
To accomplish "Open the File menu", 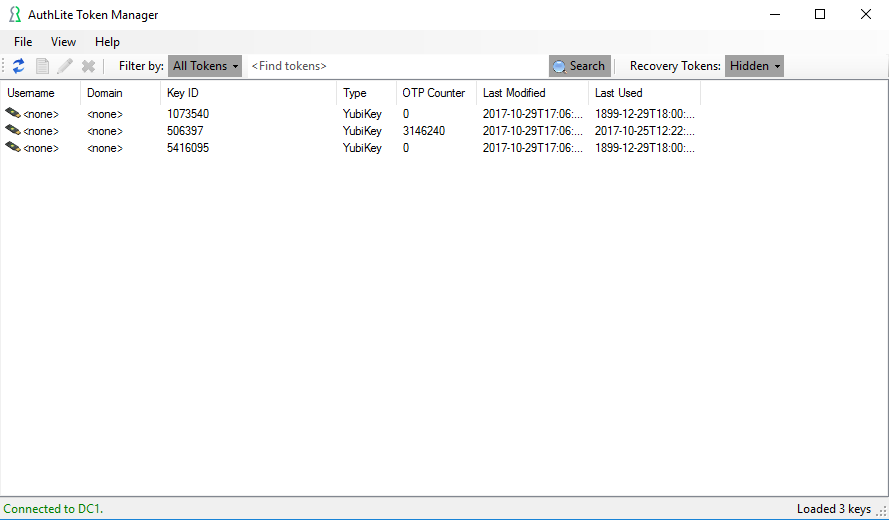I will click(23, 42).
